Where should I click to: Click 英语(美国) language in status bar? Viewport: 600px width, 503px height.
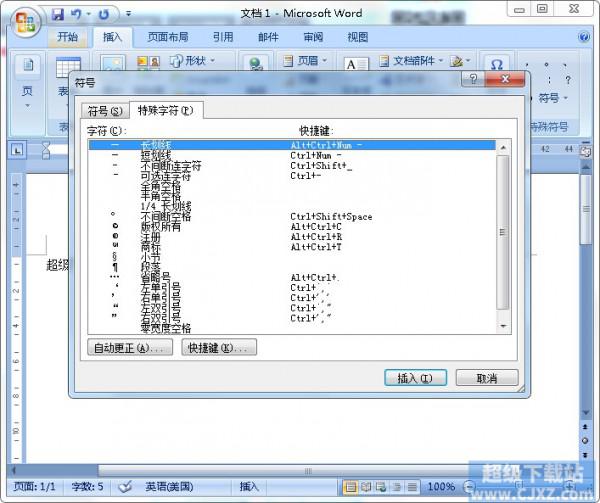coord(169,487)
